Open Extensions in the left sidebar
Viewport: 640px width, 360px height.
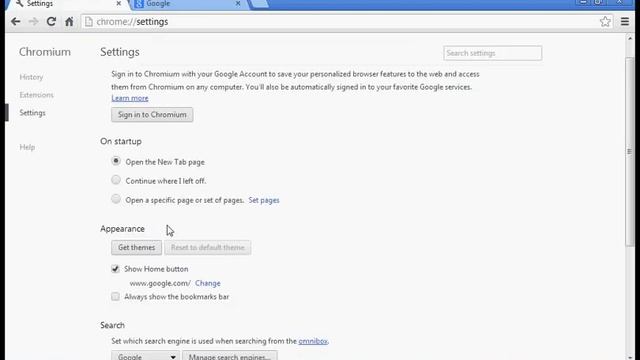coord(36,95)
